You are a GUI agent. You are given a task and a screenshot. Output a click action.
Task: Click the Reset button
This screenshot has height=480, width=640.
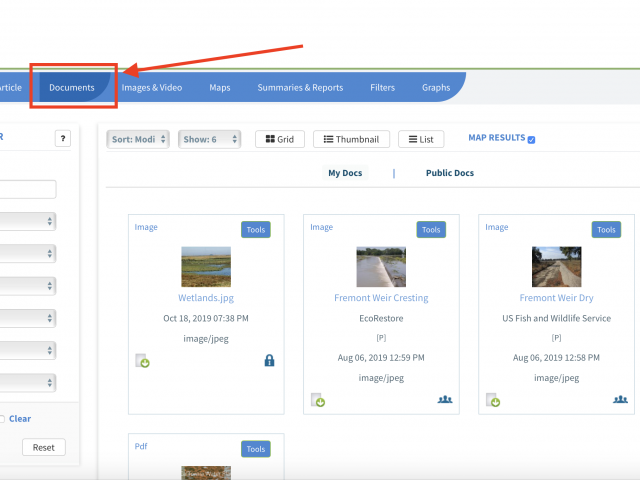[44, 447]
